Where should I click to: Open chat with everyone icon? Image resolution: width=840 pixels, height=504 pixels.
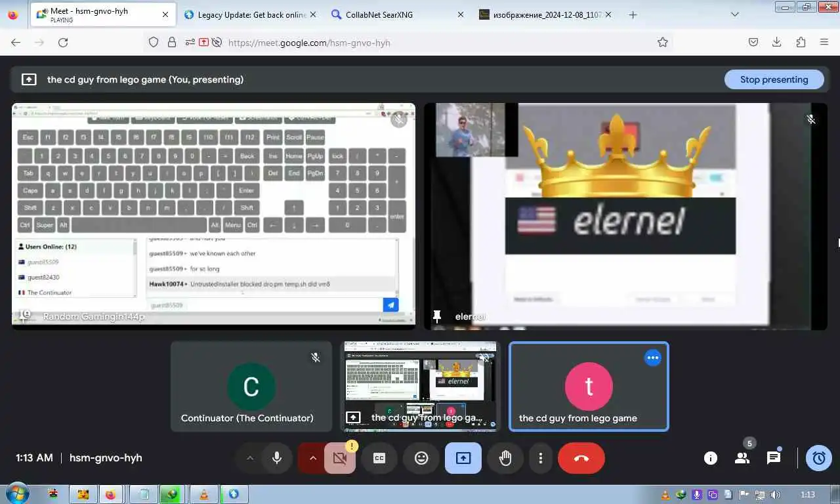(774, 458)
